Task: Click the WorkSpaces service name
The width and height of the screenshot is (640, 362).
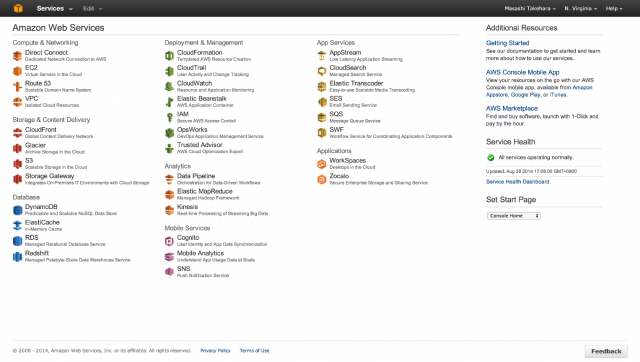Action: 348,160
